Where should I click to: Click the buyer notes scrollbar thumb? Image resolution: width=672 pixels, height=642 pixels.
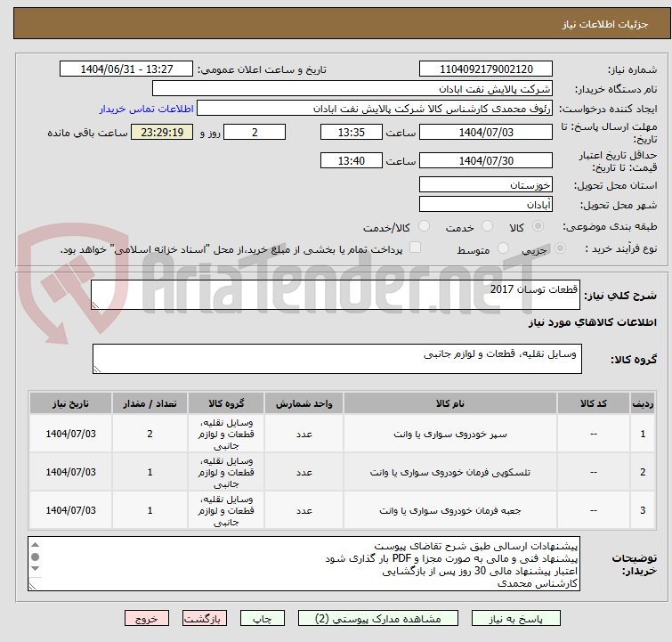(x=36, y=557)
